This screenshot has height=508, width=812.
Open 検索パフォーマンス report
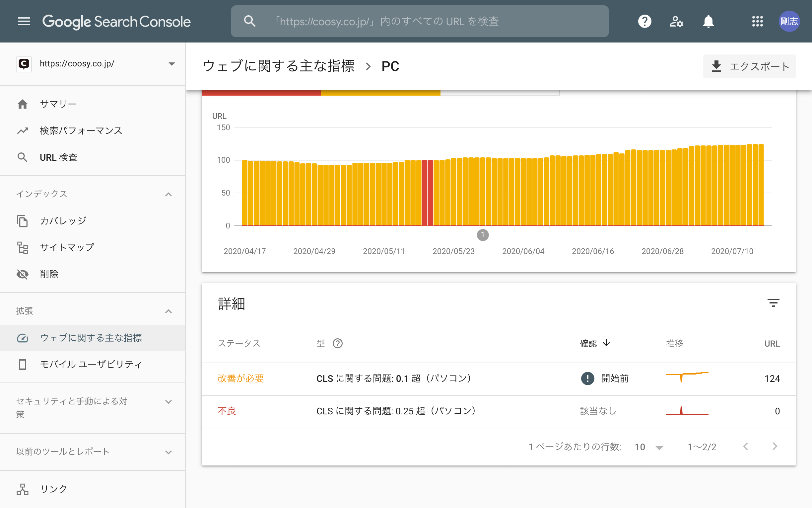click(93, 130)
